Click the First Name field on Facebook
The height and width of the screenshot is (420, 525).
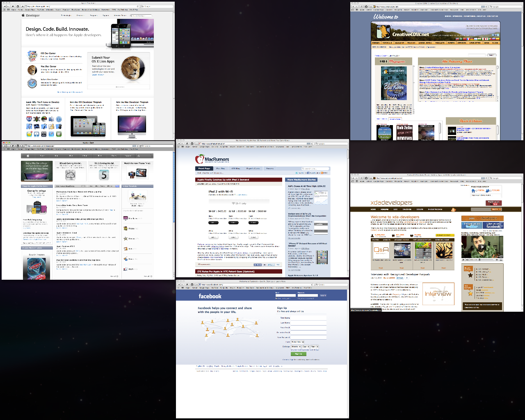(x=308, y=318)
